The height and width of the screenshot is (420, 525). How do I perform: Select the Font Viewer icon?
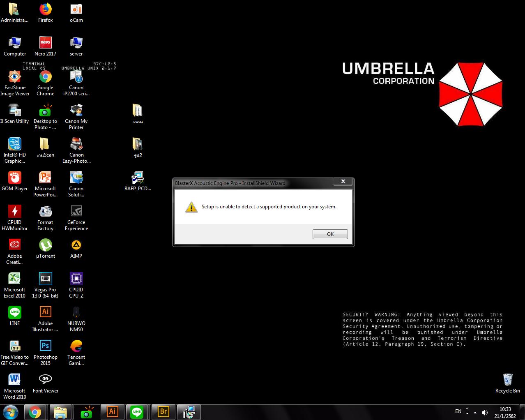(46, 383)
